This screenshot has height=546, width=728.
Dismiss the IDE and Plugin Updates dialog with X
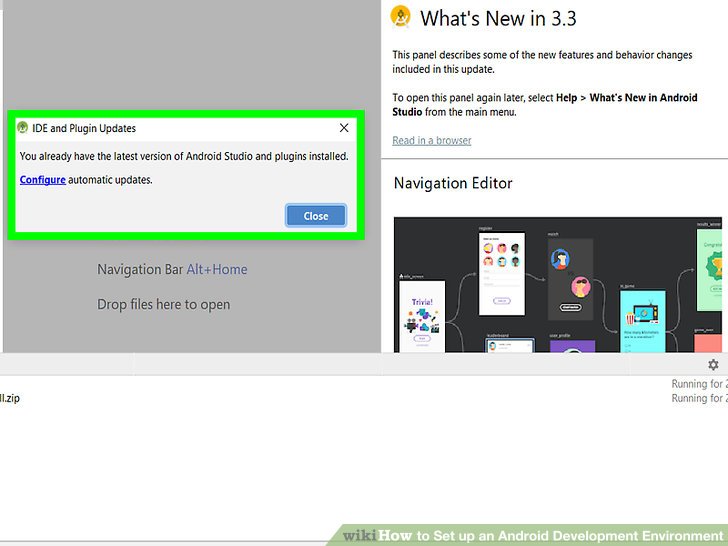(x=344, y=128)
